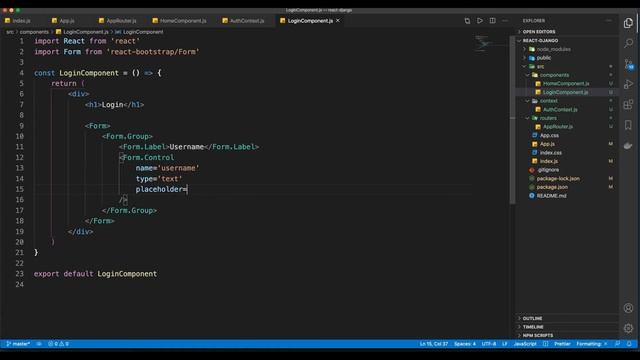The image size is (640, 360).
Task: Expand the NPM SCRIPTS section
Action: (x=567, y=335)
